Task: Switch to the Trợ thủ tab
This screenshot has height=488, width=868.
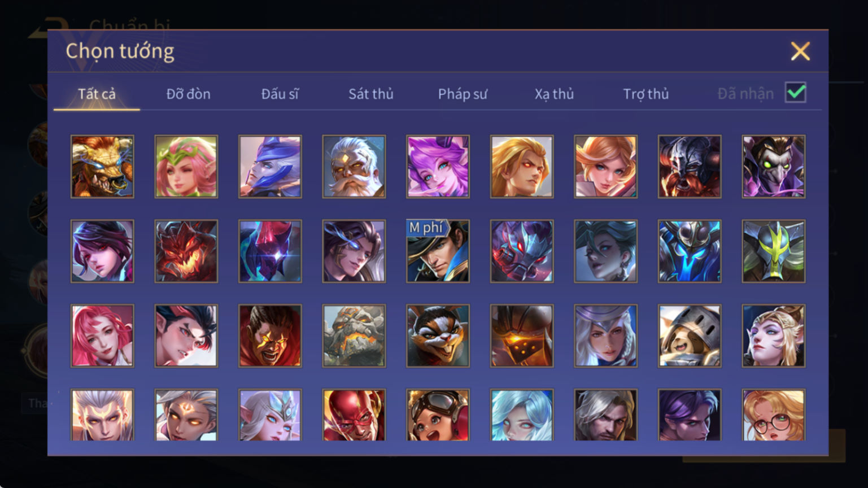Action: (646, 94)
